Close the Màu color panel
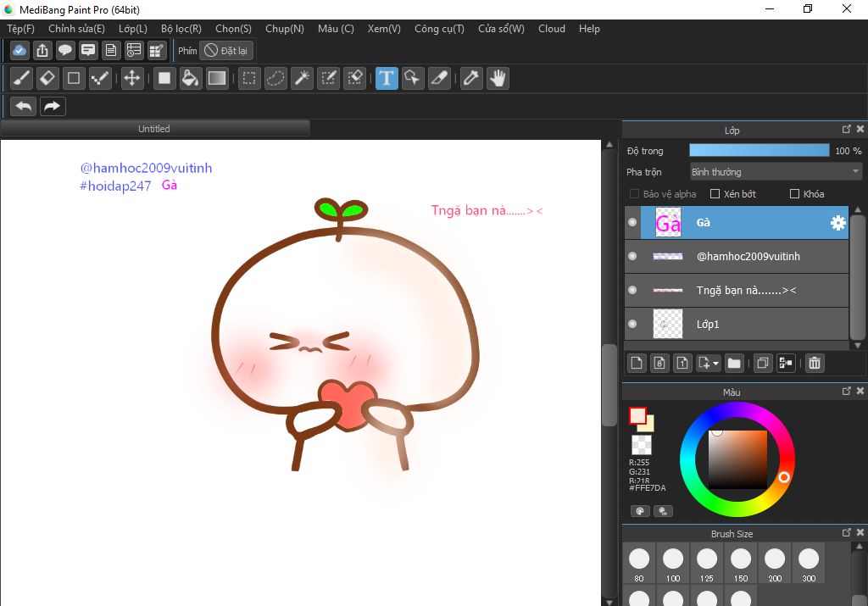The width and height of the screenshot is (868, 606). (860, 391)
